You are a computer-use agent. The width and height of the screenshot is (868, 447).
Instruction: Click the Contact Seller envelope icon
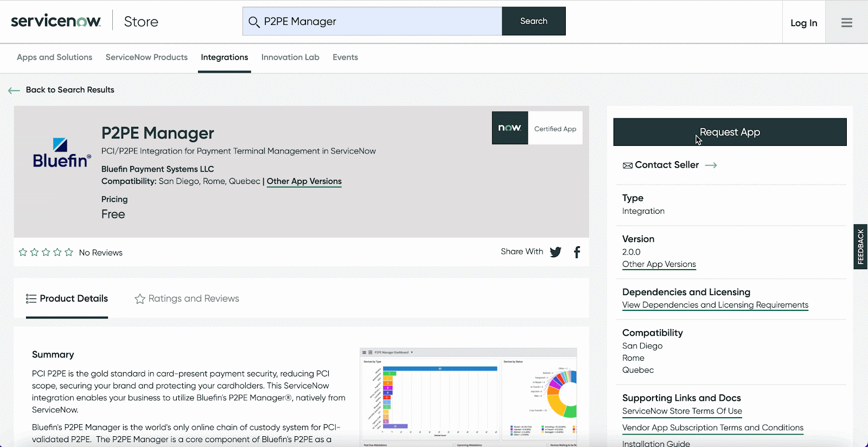click(628, 165)
